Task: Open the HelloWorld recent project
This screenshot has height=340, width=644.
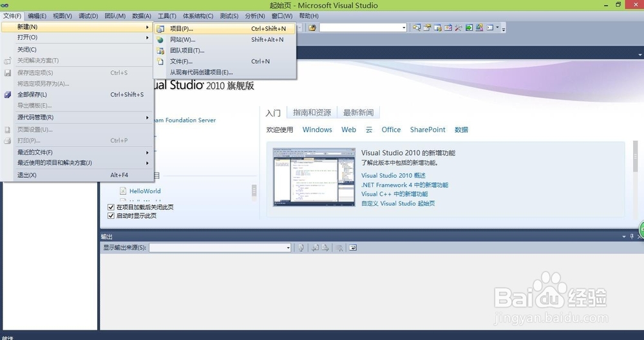Action: 145,191
